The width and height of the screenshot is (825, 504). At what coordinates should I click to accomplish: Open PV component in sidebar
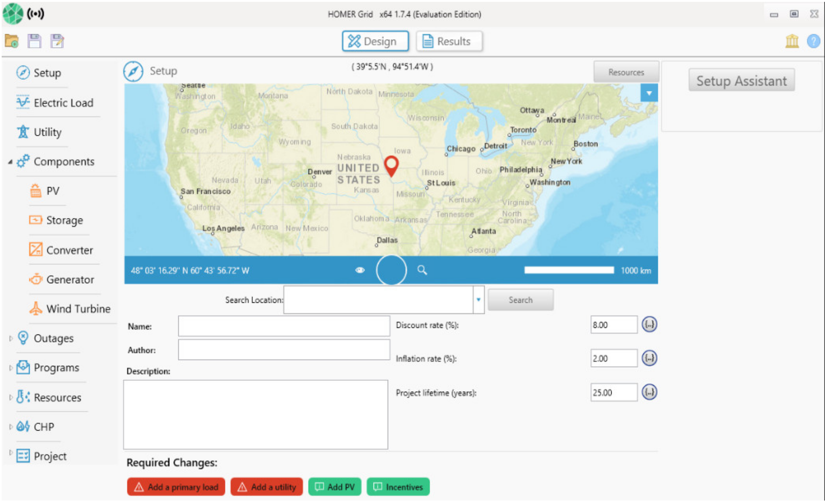(x=53, y=191)
